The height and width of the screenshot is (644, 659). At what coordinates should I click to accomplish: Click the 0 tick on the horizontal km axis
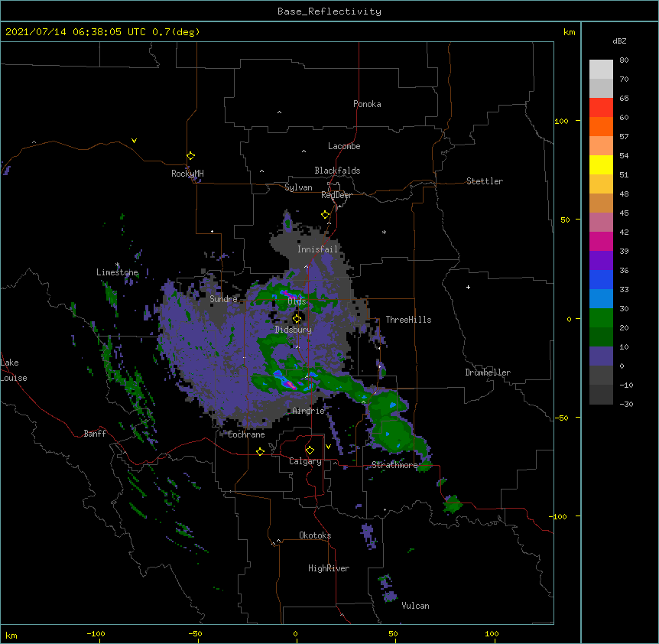pos(295,633)
